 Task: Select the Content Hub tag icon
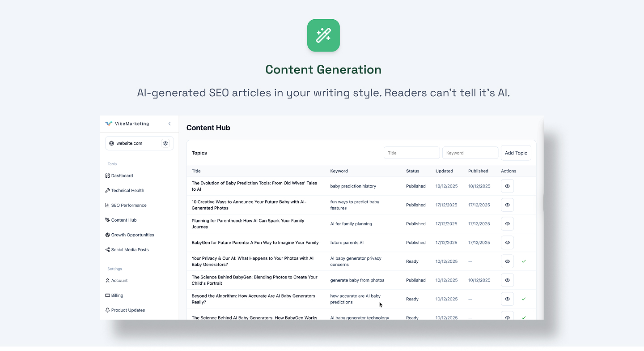[x=107, y=220]
